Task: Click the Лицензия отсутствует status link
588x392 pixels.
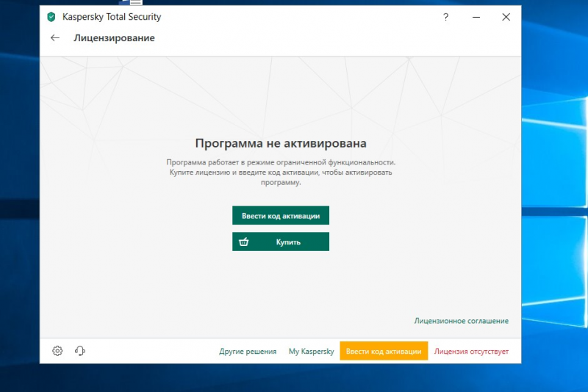Action: (x=471, y=352)
